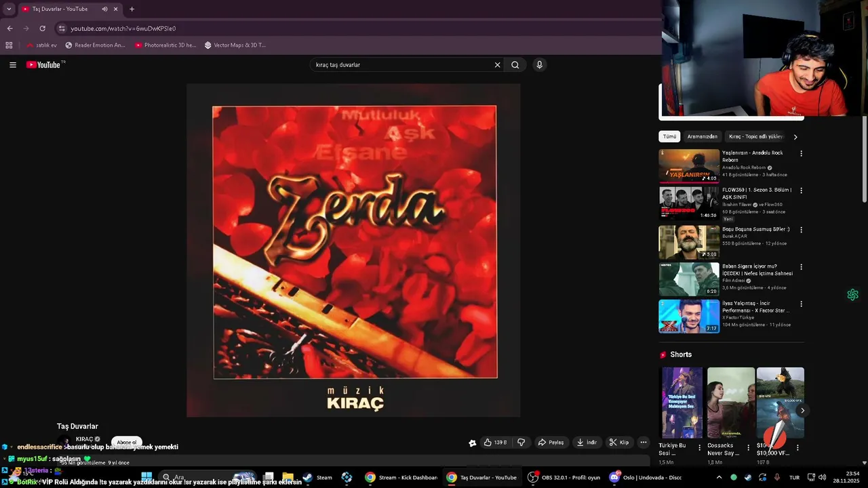Viewport: 868px width, 488px height.
Task: Switch to OBS 32.0.1 in the taskbar
Action: 564,477
